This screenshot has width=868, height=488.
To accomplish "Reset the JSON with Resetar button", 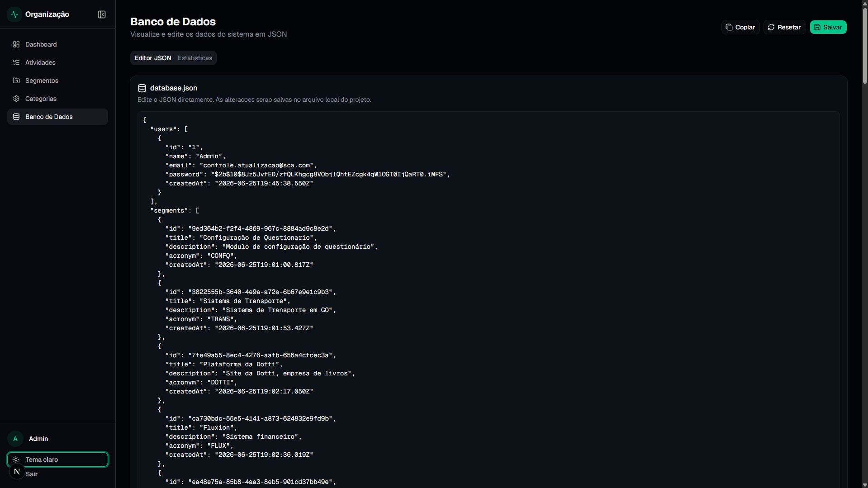I will point(784,27).
